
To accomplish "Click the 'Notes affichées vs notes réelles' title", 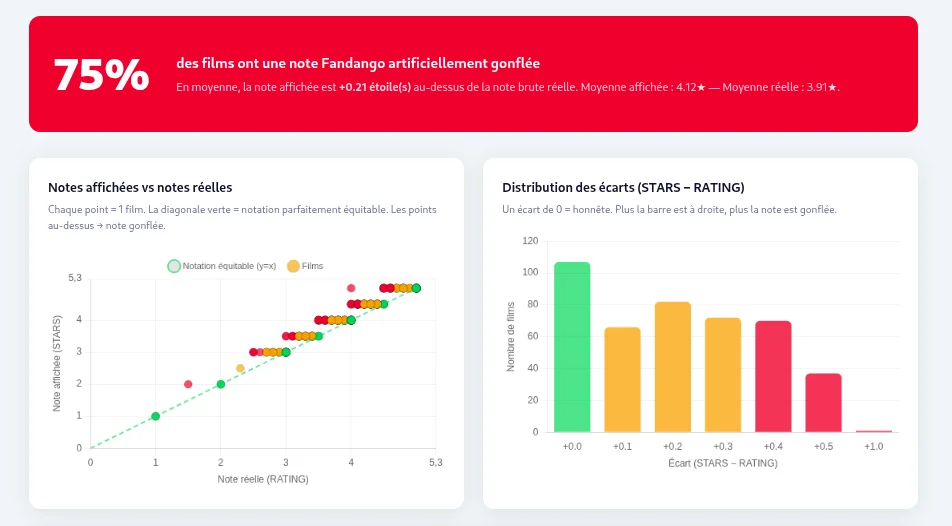I will (x=140, y=188).
